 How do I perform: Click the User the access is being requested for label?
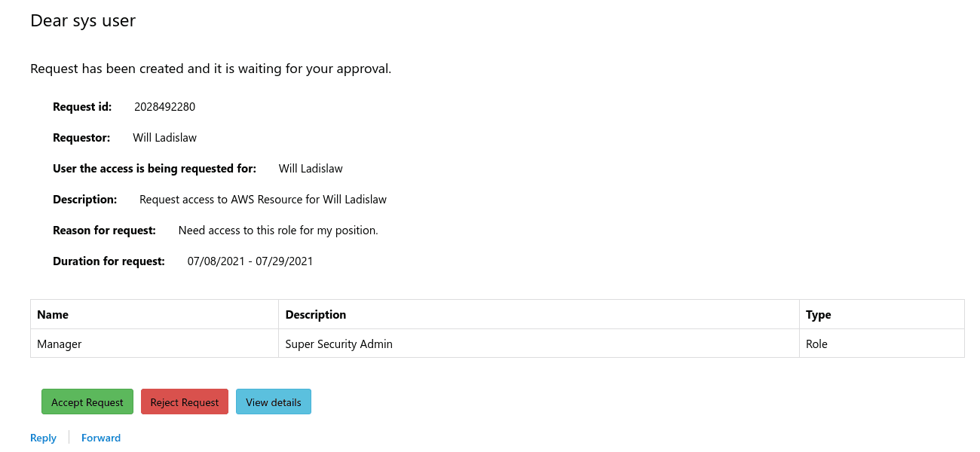155,169
